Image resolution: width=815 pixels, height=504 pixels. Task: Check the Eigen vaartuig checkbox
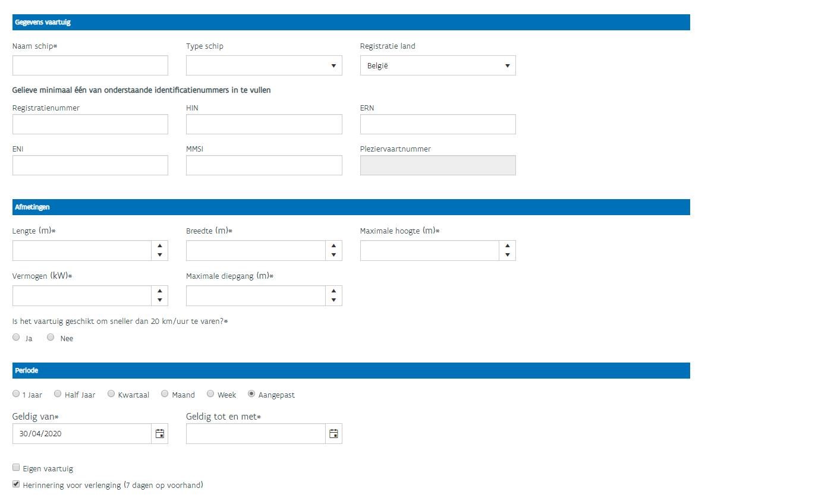tap(16, 468)
